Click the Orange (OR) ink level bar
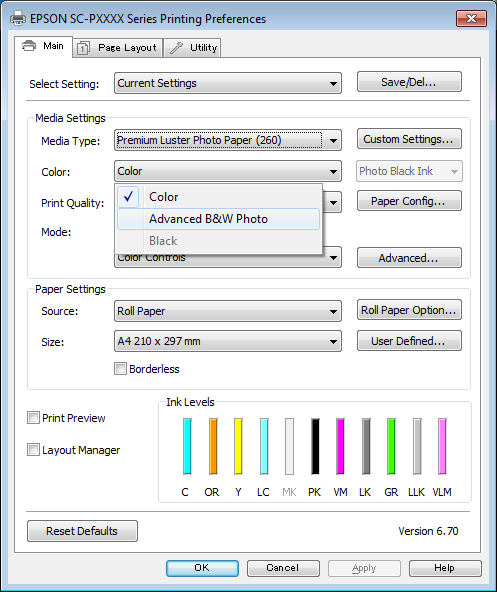 [213, 446]
